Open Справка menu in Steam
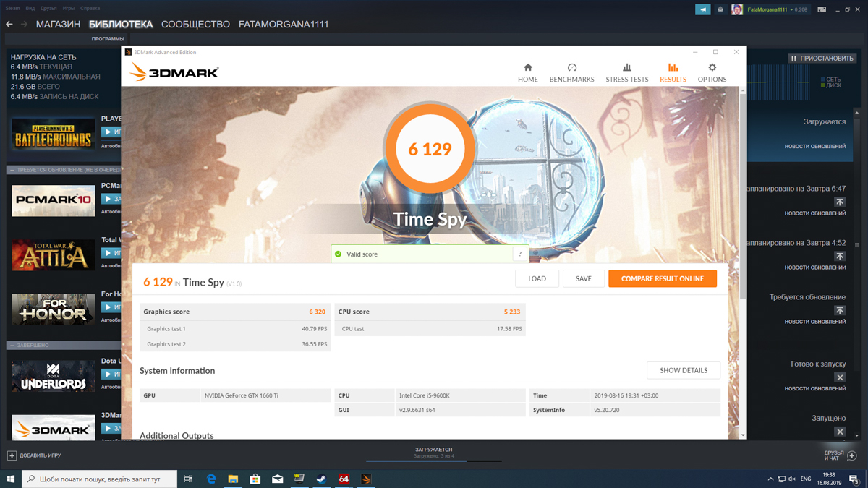This screenshot has height=488, width=868. point(90,8)
